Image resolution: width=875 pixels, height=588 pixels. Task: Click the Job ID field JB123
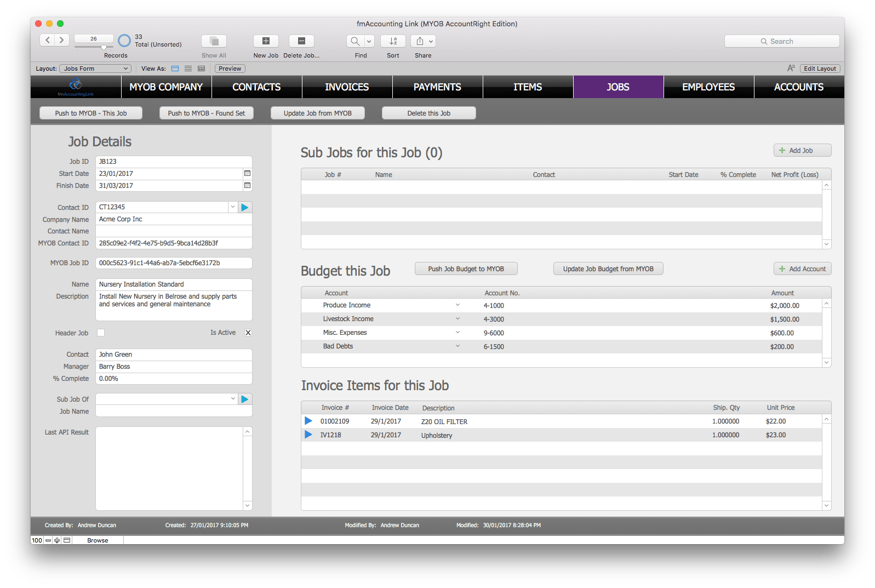tap(174, 162)
